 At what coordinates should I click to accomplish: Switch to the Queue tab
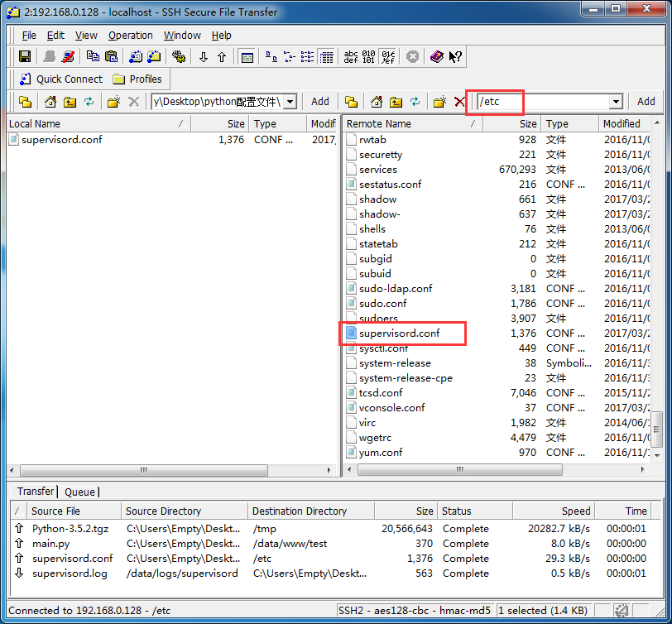point(79,492)
